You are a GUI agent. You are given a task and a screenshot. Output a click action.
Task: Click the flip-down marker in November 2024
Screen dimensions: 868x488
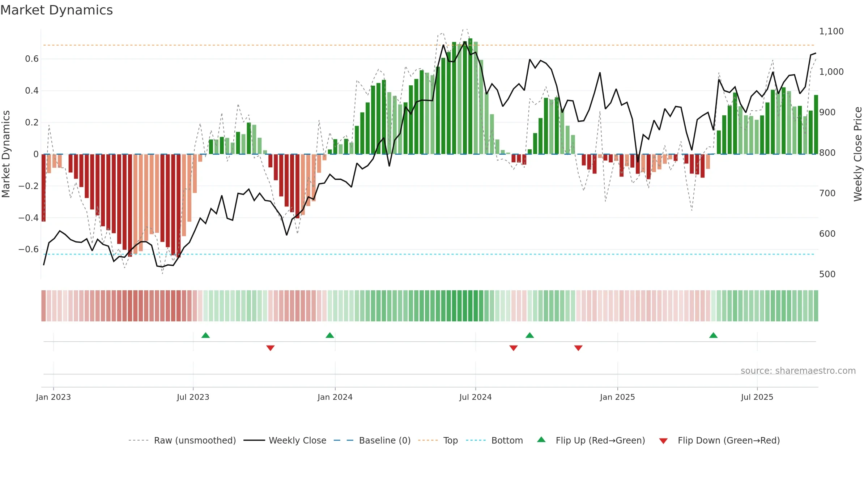point(578,348)
